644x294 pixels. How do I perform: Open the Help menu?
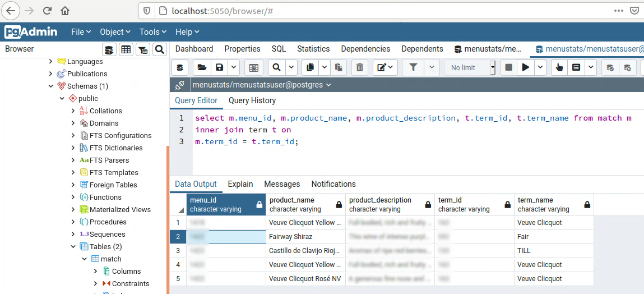pos(187,31)
